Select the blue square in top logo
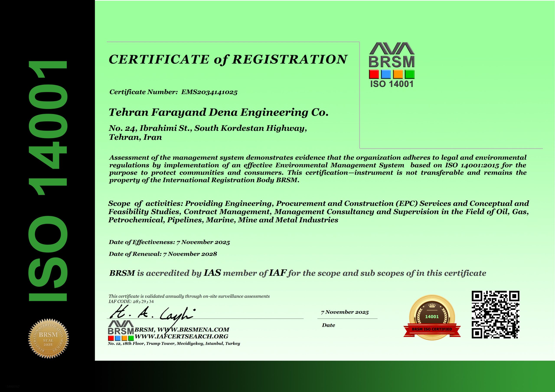Viewport: 555px width, 392px height. click(386, 74)
